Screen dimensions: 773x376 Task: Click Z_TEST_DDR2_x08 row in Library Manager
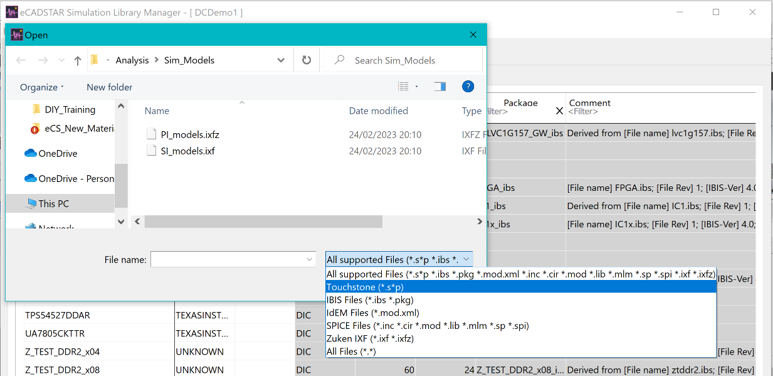tap(63, 370)
